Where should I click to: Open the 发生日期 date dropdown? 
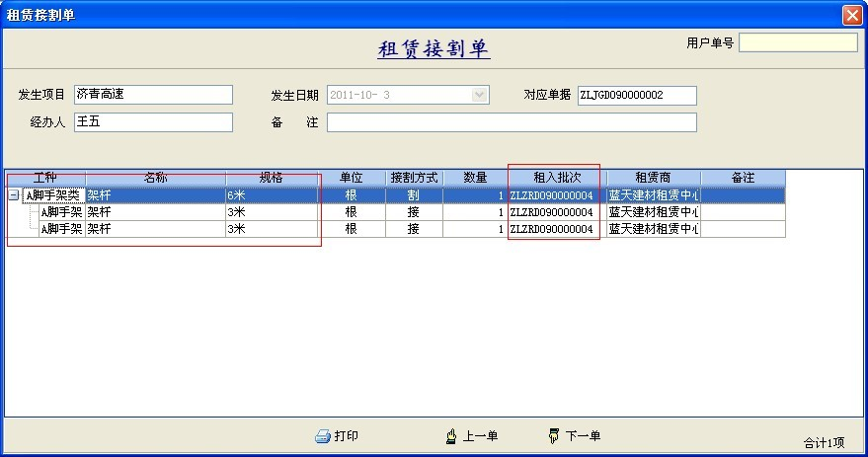pos(479,95)
